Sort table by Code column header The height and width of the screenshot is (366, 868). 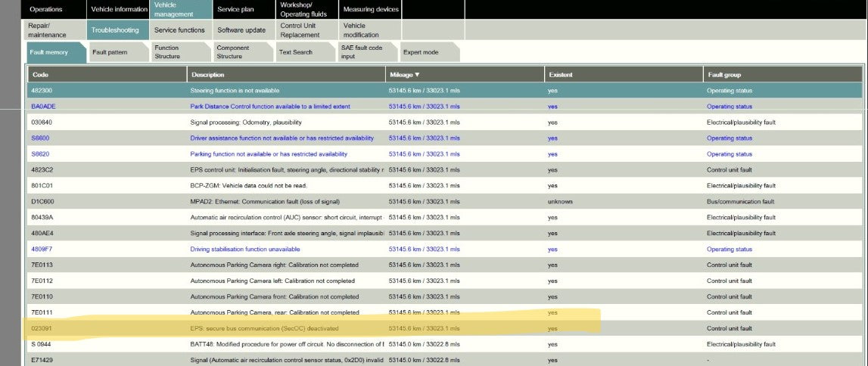point(41,75)
